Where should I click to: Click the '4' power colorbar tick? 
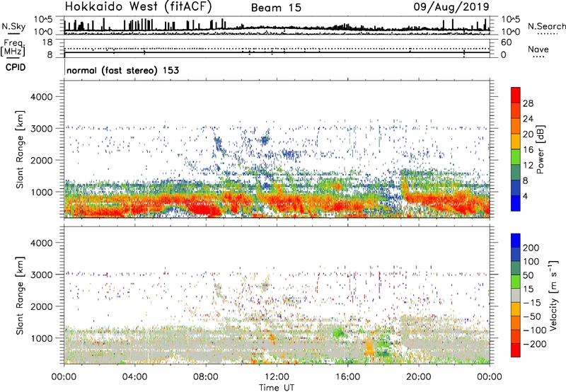pos(525,196)
